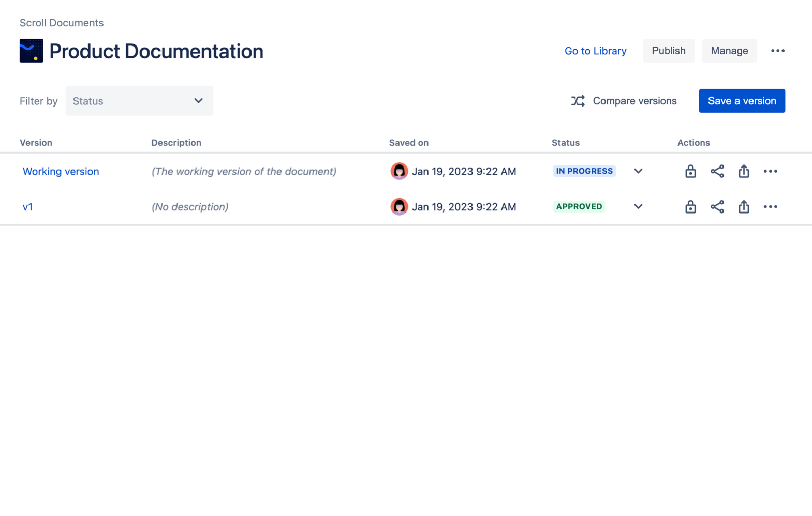Expand the Approved status dropdown chevron

[638, 207]
